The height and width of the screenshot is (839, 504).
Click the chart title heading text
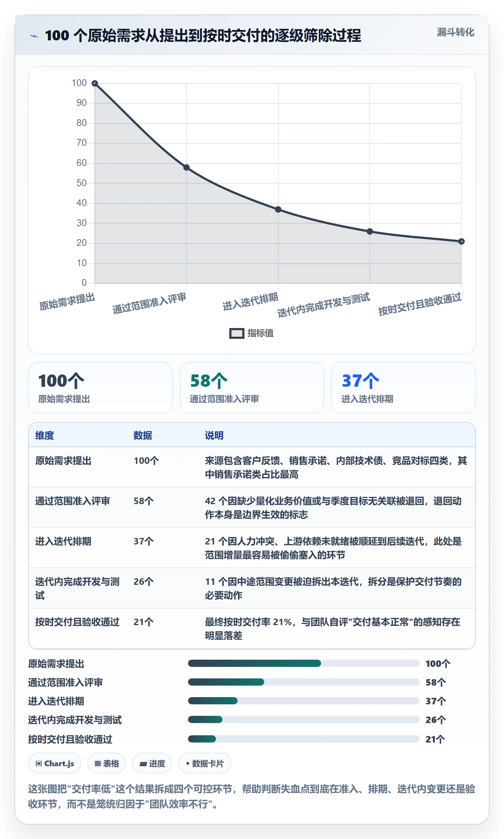click(203, 36)
